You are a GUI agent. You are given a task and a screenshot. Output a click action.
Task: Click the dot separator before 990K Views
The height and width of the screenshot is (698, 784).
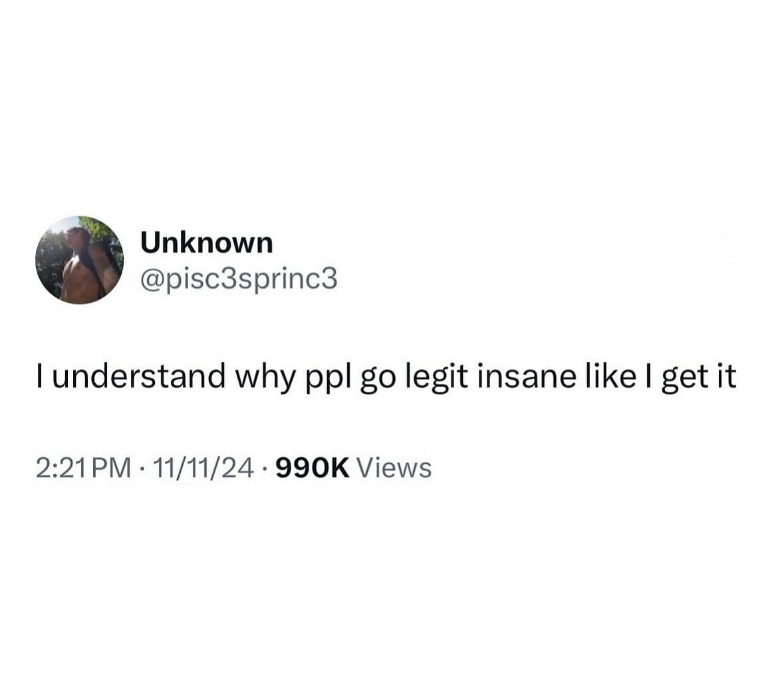265,469
